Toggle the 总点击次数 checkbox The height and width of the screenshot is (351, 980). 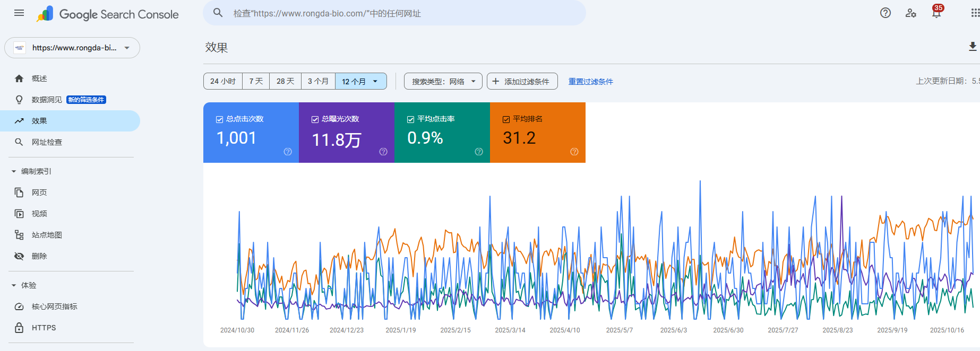pos(219,119)
